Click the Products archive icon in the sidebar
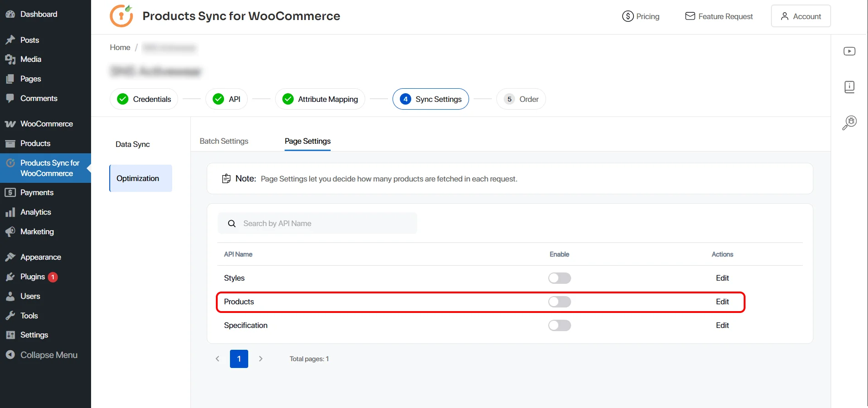 coord(10,143)
